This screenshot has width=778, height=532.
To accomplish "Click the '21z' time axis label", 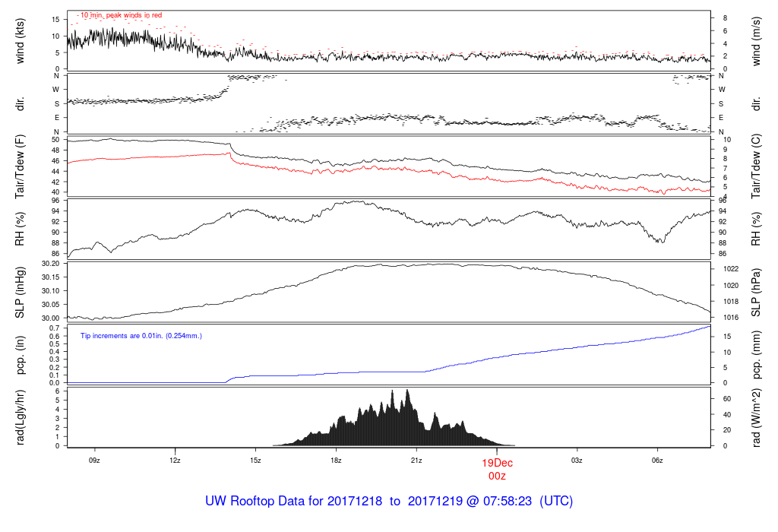I will point(416,461).
